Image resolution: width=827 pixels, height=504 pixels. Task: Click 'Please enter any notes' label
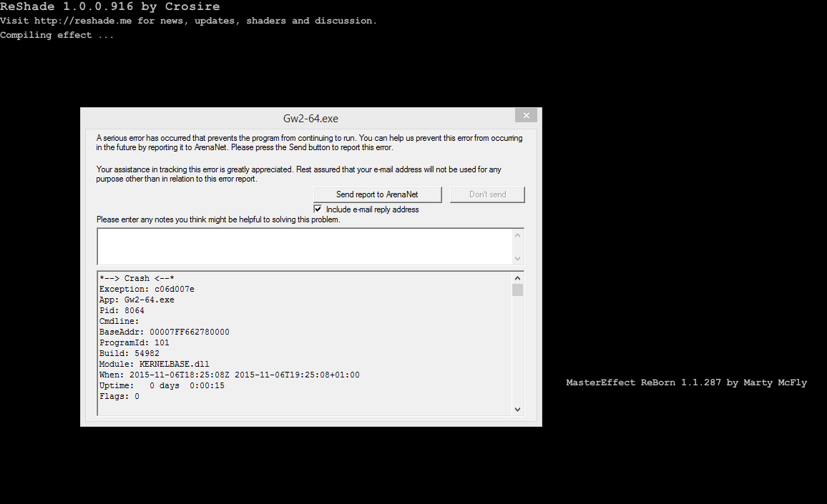[x=218, y=220]
